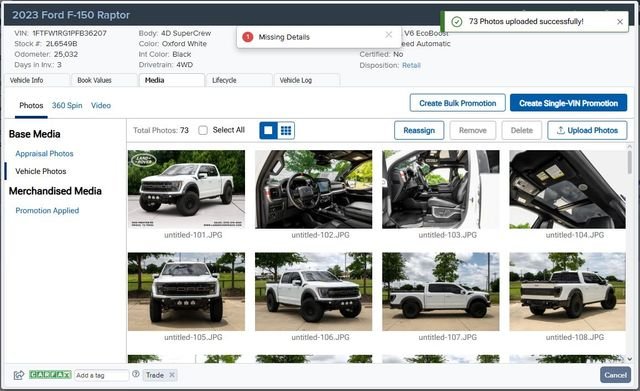Select the untitled-105.JPG front view photo
Image resolution: width=640 pixels, height=391 pixels.
[187, 291]
